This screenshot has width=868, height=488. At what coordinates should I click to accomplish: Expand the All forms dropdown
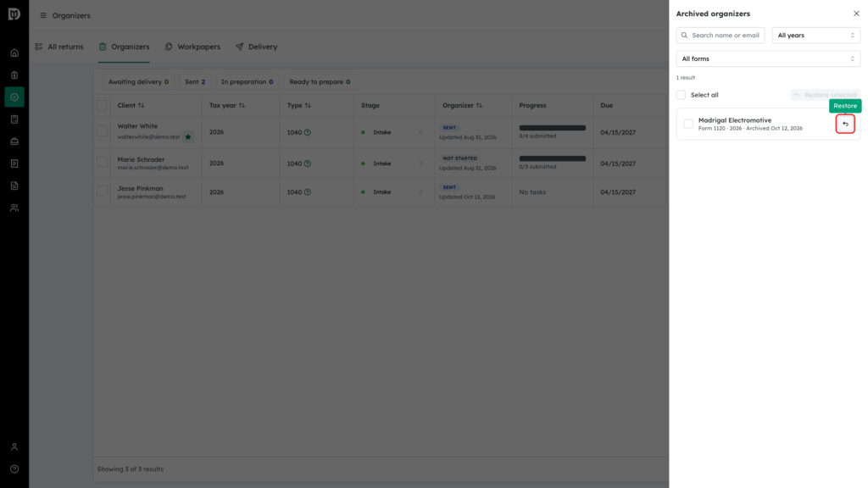pos(768,58)
